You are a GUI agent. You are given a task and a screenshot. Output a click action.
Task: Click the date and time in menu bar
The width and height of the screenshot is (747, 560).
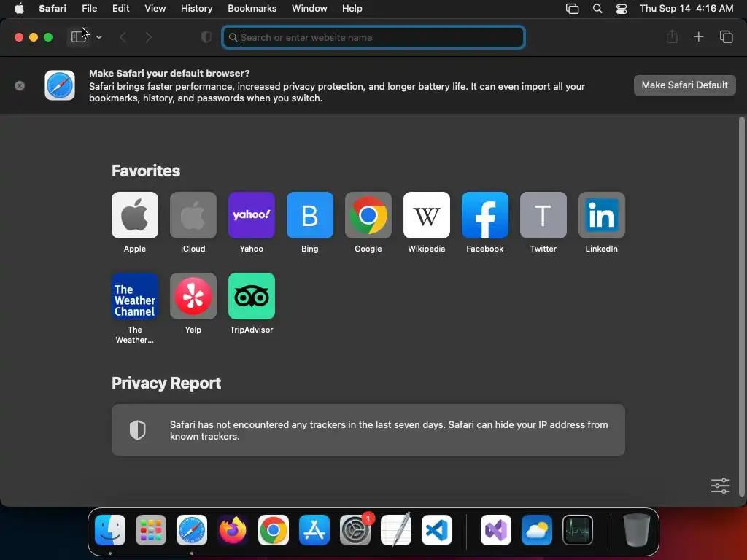point(686,8)
